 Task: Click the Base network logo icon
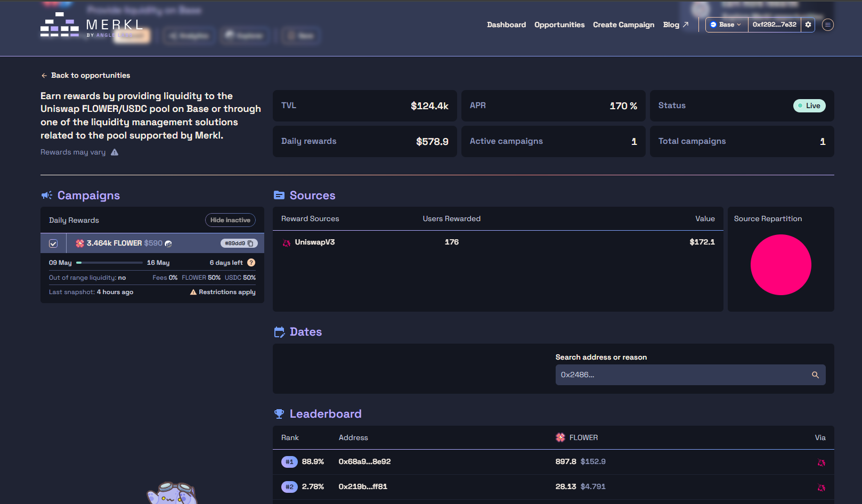(713, 25)
